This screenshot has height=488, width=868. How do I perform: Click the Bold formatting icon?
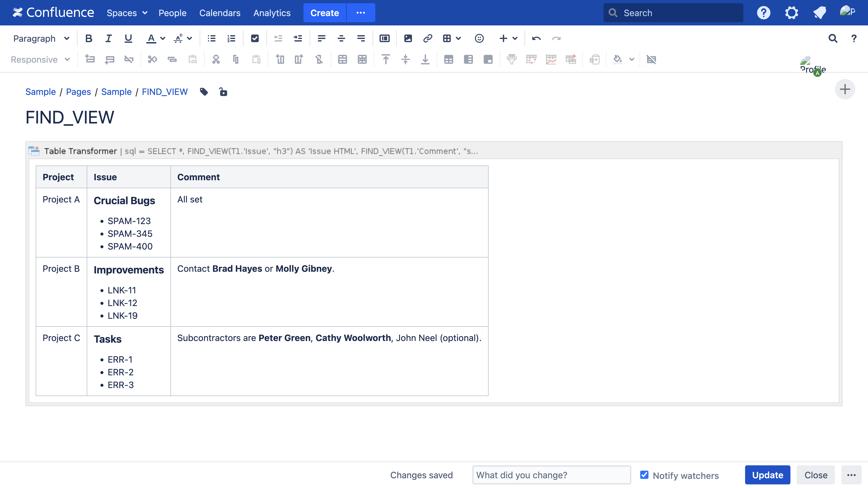[x=89, y=38]
